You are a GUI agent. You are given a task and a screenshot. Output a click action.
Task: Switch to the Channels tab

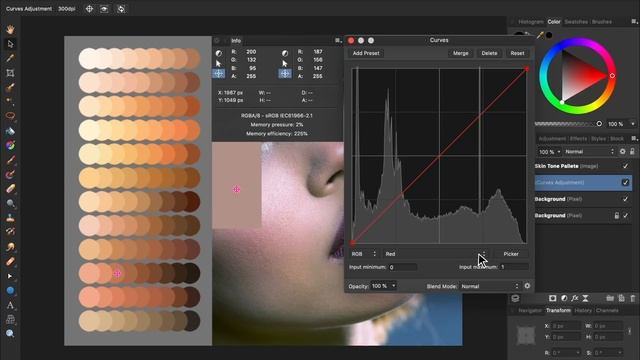[x=607, y=311]
